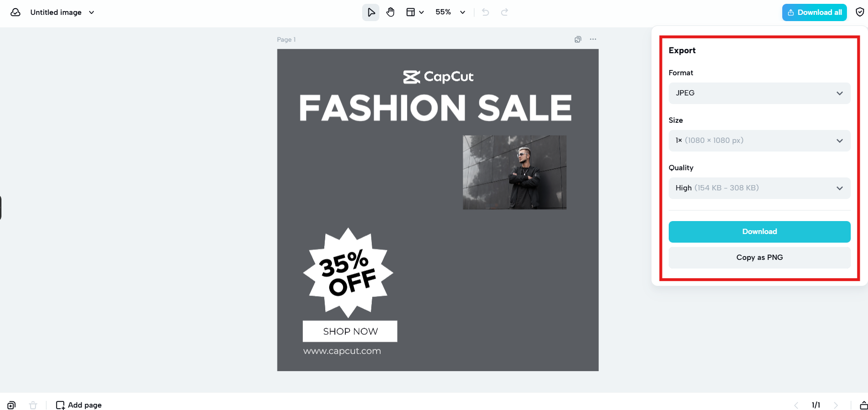Select the SHOP NOW box on canvas
Viewport: 868px width, 410px height.
(350, 331)
